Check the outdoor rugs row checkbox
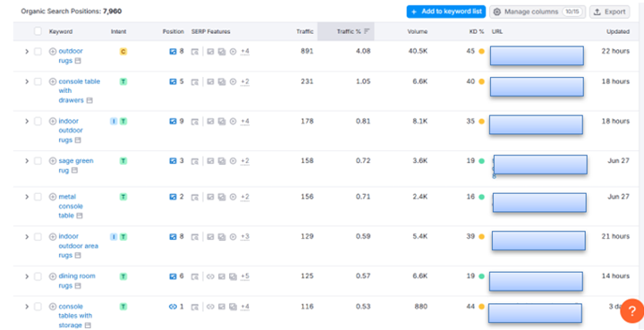The height and width of the screenshot is (330, 644). coord(38,51)
